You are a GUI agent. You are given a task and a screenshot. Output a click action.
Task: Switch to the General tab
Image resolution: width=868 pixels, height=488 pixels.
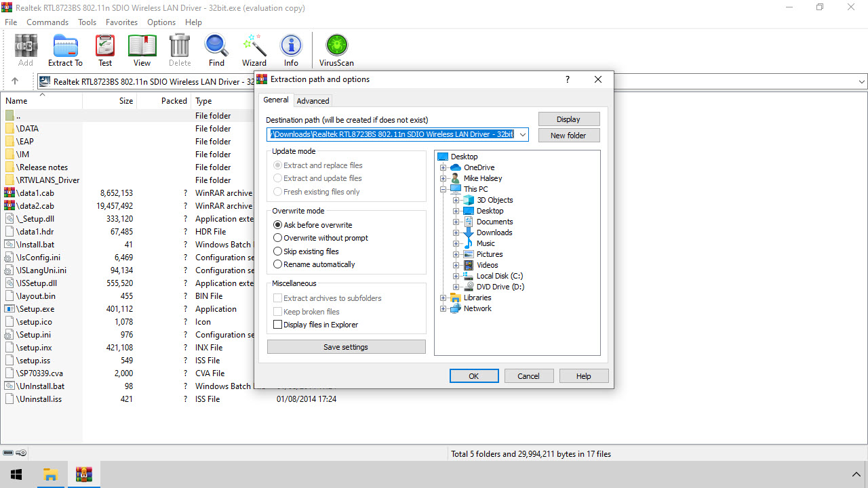click(x=276, y=100)
